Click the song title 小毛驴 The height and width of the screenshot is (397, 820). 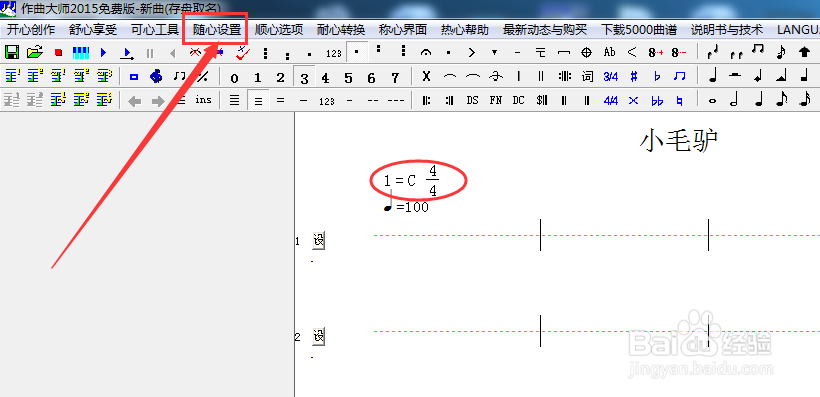coord(679,141)
